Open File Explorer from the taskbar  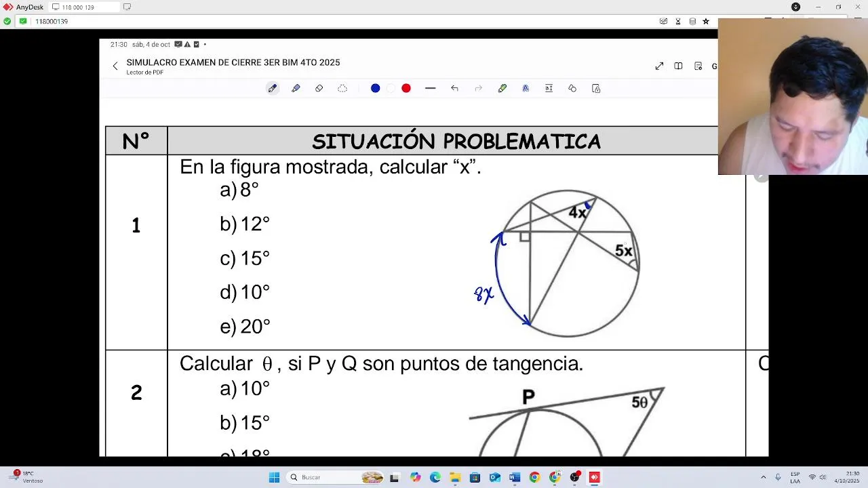[x=455, y=477]
